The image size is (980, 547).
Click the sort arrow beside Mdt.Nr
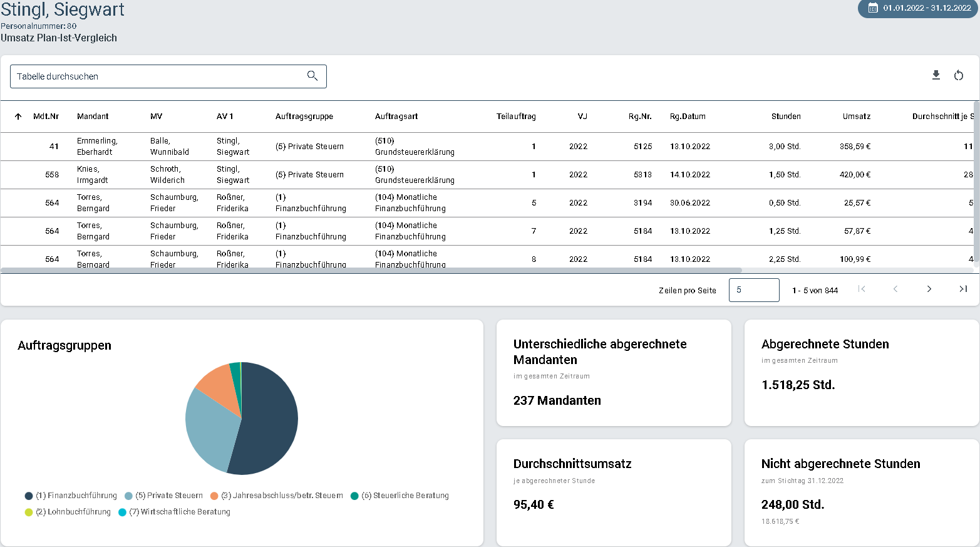[x=18, y=117]
